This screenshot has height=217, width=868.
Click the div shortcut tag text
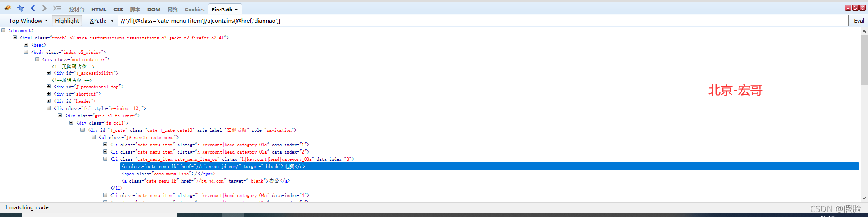coord(78,94)
